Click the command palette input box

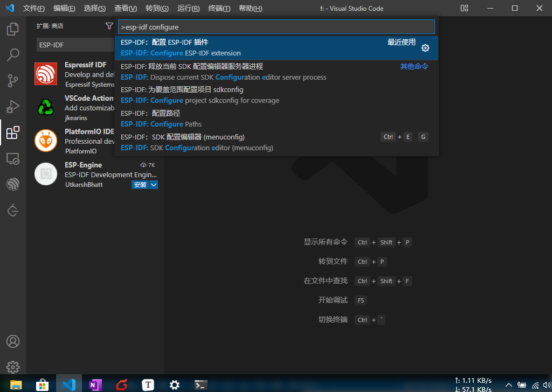pos(277,27)
